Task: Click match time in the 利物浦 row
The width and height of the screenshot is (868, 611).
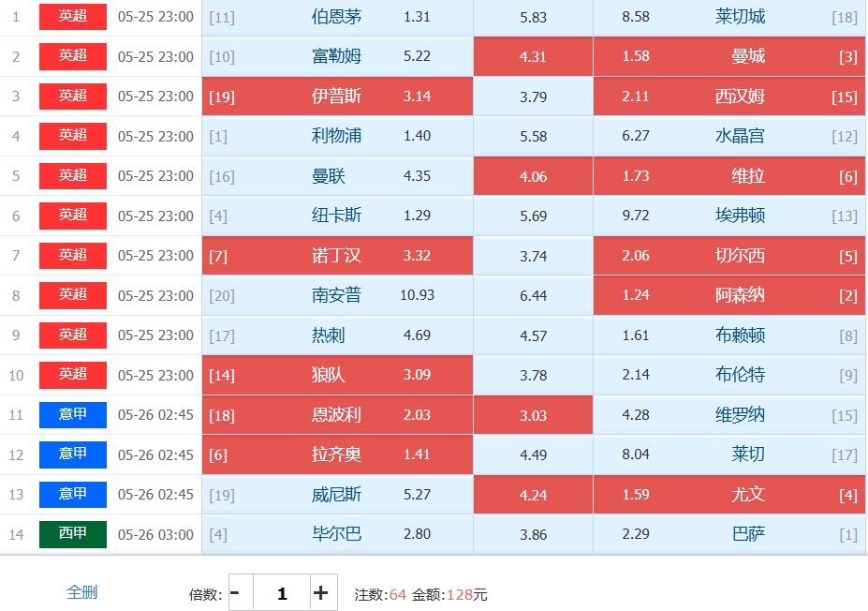Action: point(155,136)
